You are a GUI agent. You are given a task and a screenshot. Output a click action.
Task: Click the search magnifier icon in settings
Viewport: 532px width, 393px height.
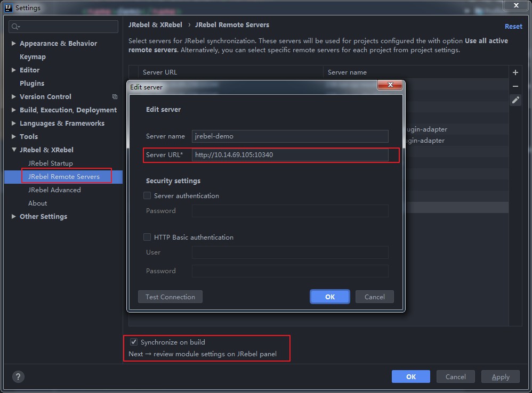[x=15, y=27]
